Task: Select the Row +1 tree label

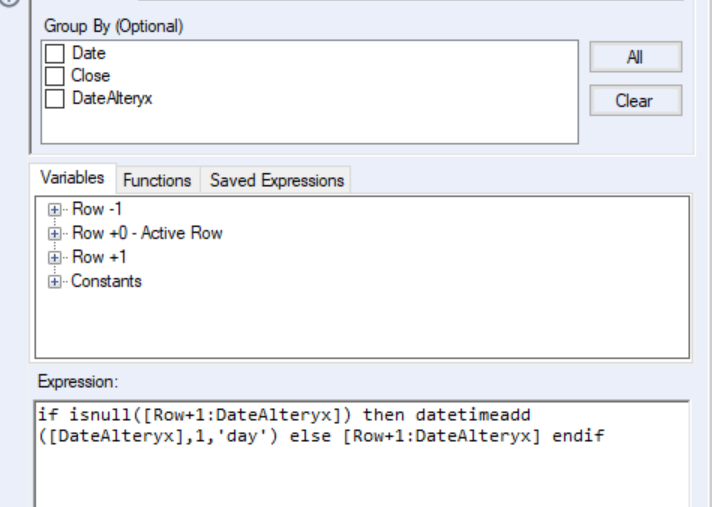Action: (98, 257)
